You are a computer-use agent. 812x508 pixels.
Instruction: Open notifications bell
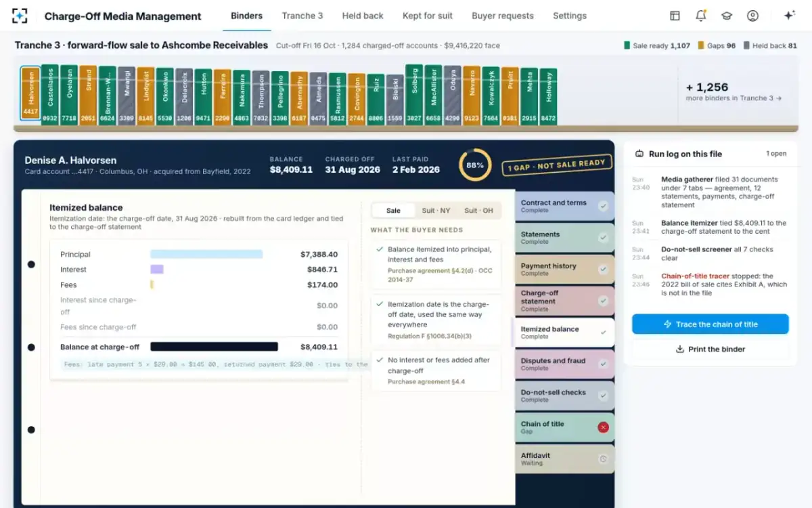click(700, 16)
